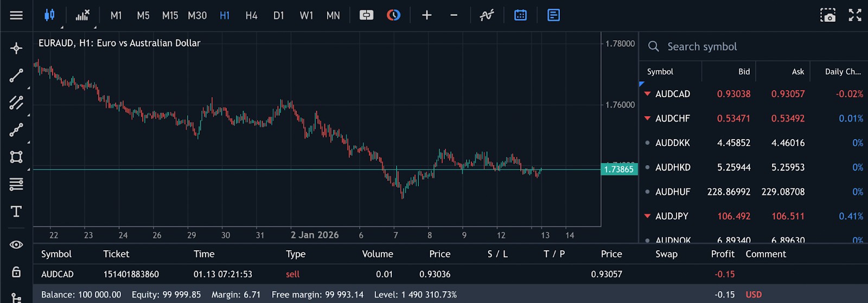868x303 pixels.
Task: Select the Fibonacci levels tool
Action: [x=16, y=185]
